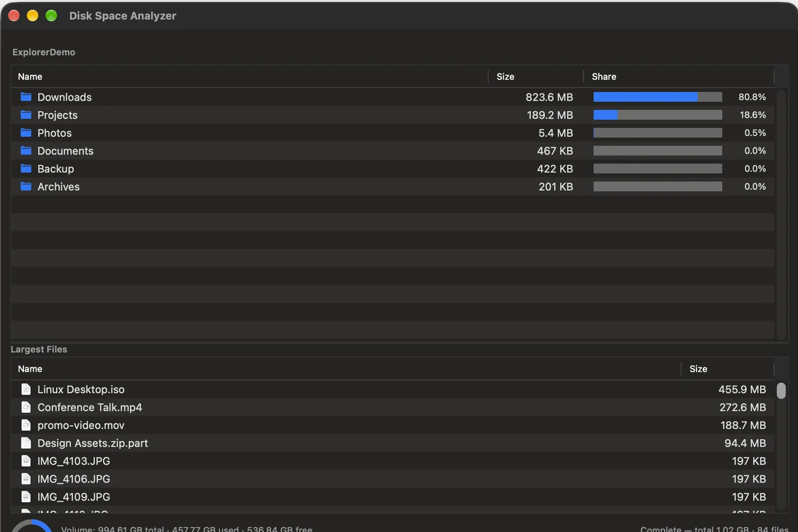Click the promo-video.mov file icon
This screenshot has width=798, height=532.
[x=26, y=425]
